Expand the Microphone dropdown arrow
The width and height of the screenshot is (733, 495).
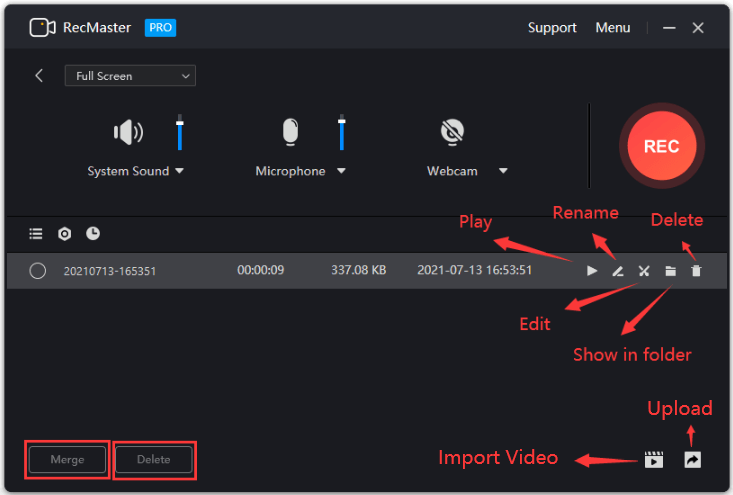[341, 171]
